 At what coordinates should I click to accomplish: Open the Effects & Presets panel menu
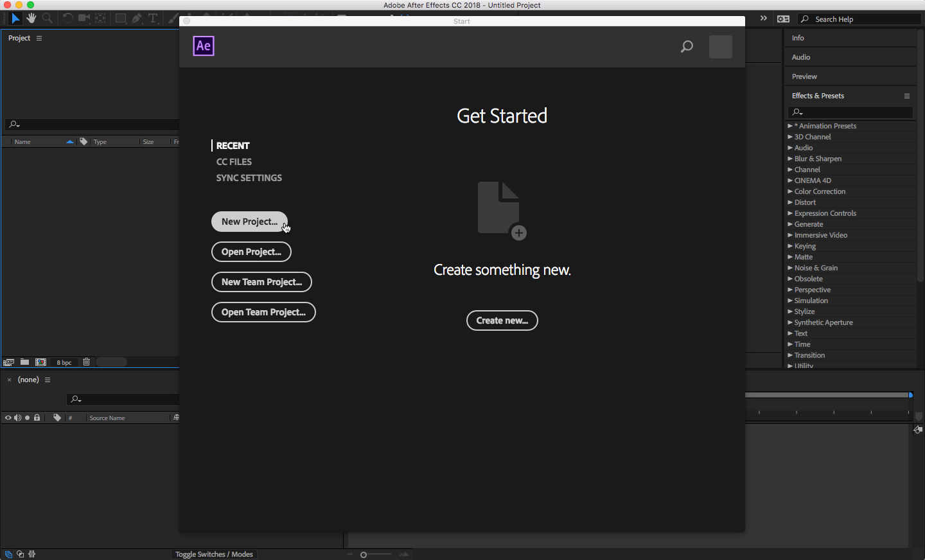click(x=907, y=96)
